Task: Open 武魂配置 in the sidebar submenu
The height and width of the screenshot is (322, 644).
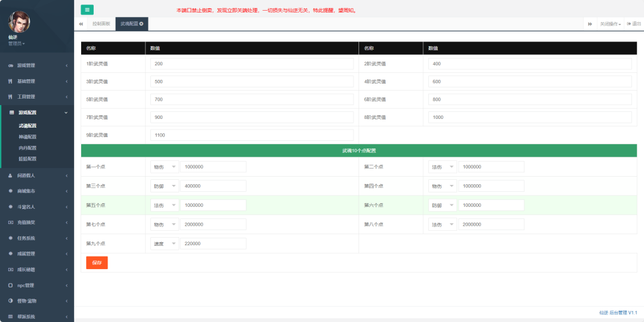Action: [28, 126]
